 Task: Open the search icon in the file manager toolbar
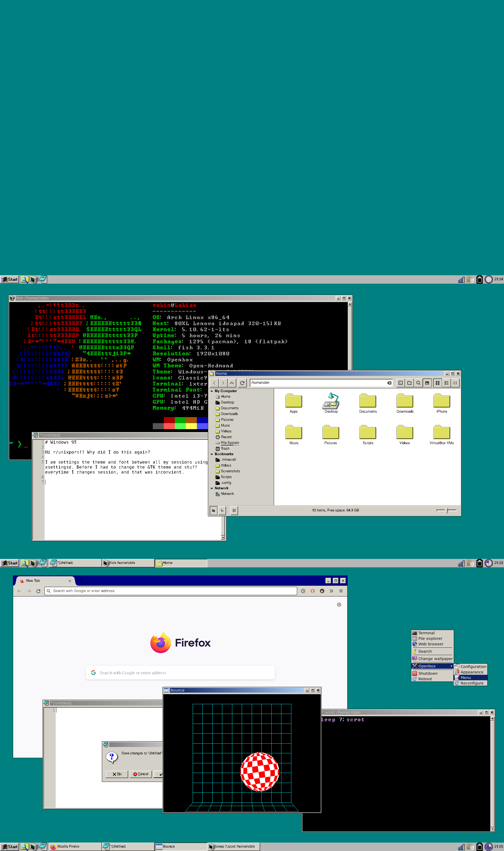click(418, 383)
